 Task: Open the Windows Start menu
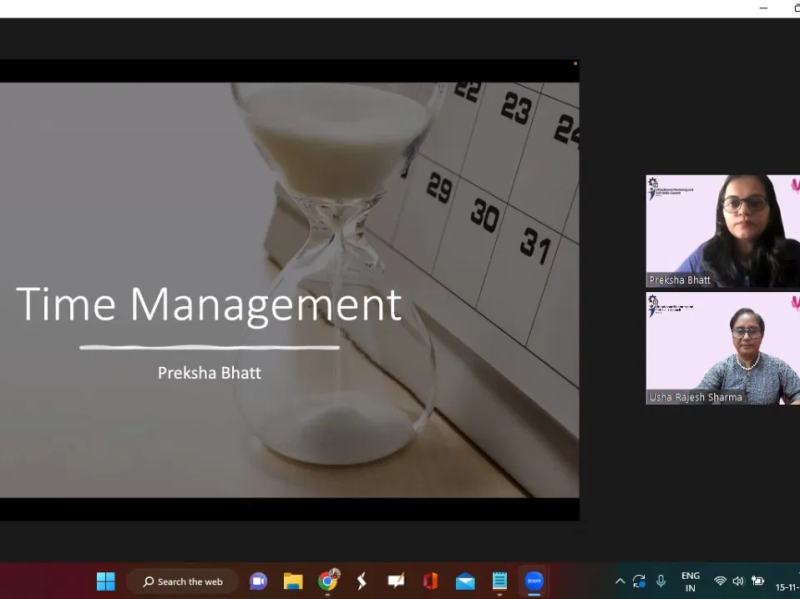click(x=106, y=581)
